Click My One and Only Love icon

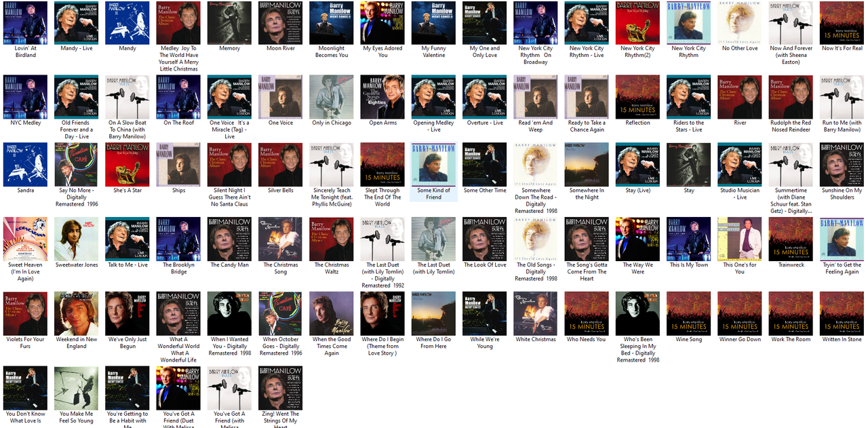tap(484, 23)
